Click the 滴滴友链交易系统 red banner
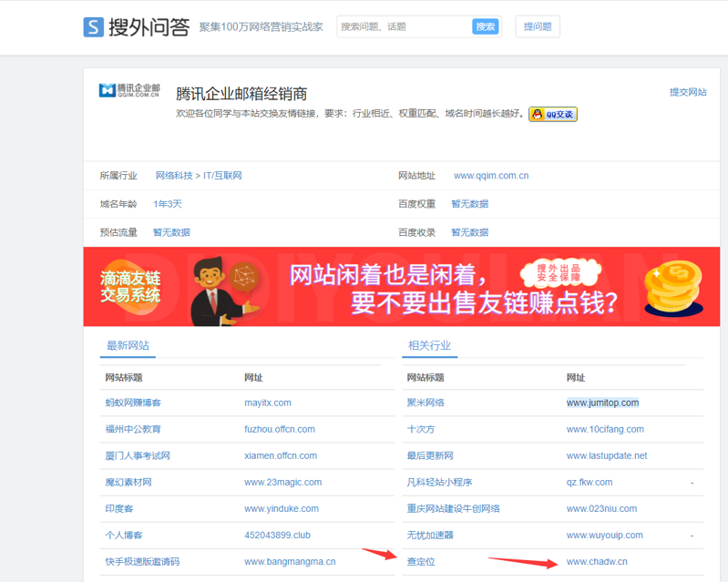The width and height of the screenshot is (728, 582). [402, 286]
